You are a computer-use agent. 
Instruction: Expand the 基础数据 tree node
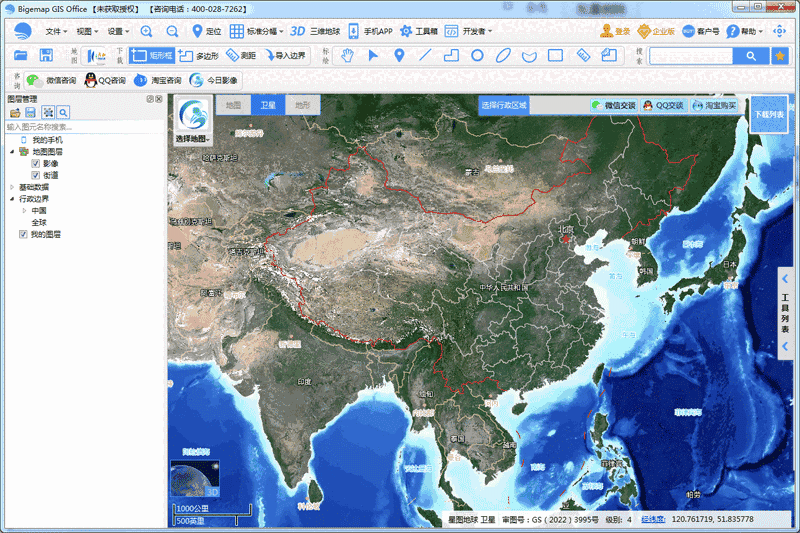12,187
